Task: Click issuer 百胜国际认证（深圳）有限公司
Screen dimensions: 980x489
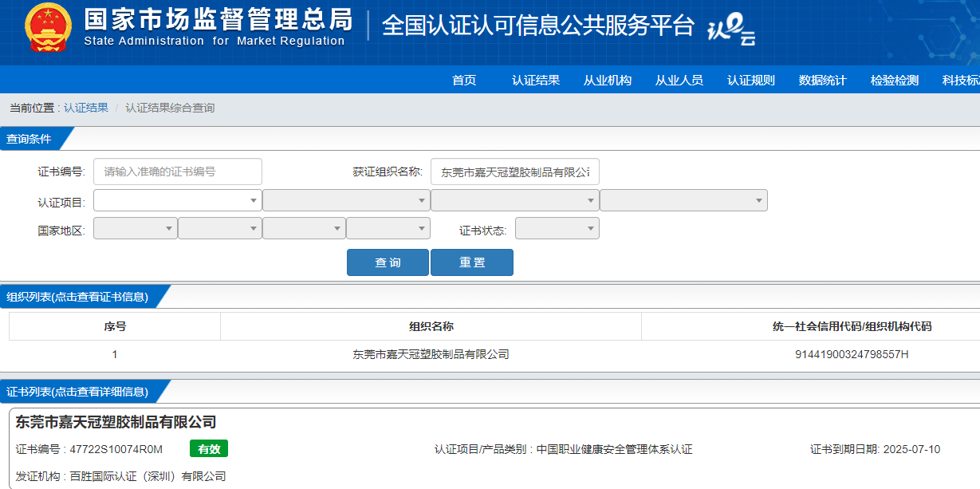Action: coord(148,476)
